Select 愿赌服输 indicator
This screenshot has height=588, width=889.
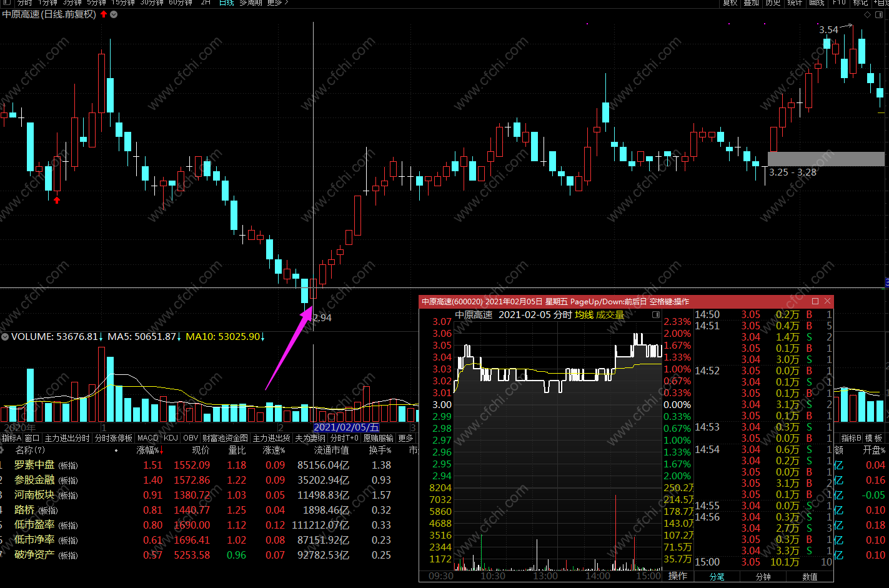[379, 438]
